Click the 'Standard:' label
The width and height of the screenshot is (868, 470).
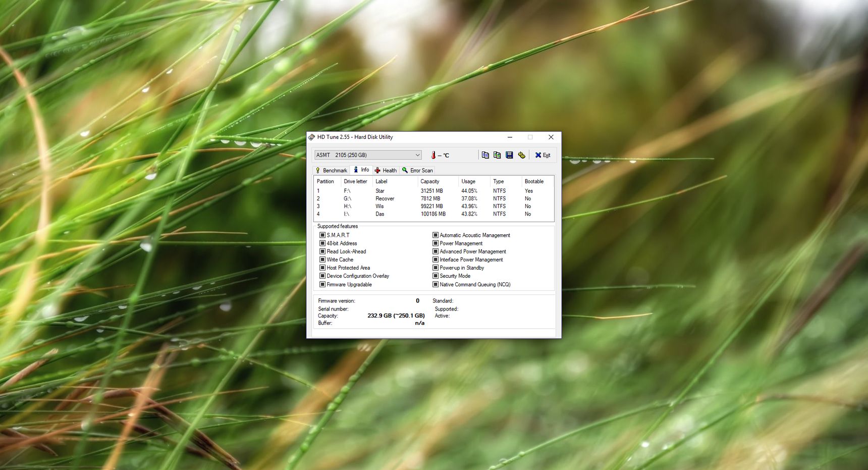click(443, 301)
